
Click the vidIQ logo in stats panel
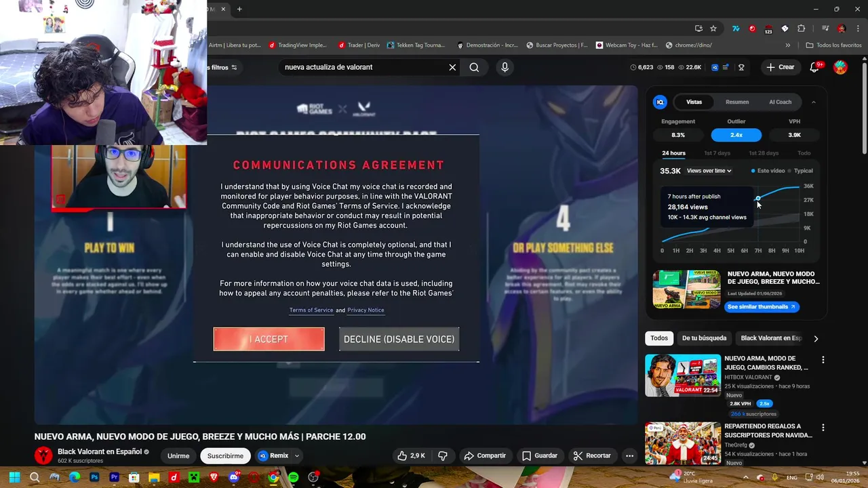click(660, 102)
